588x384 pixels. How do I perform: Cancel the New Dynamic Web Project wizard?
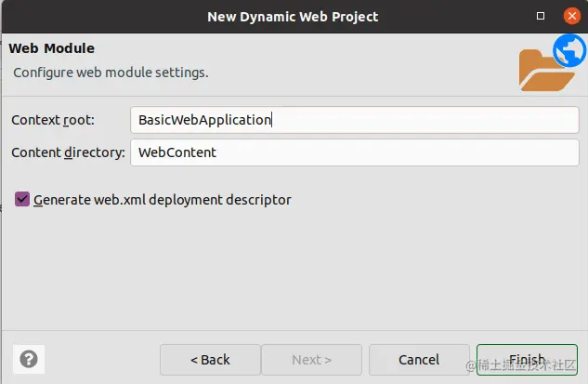pyautogui.click(x=419, y=360)
